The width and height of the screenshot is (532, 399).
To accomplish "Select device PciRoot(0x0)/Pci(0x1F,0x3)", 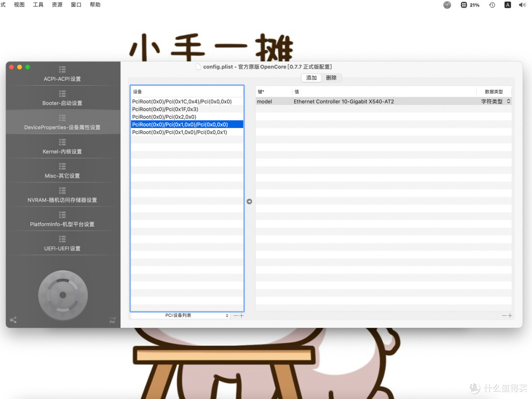I will pyautogui.click(x=187, y=109).
